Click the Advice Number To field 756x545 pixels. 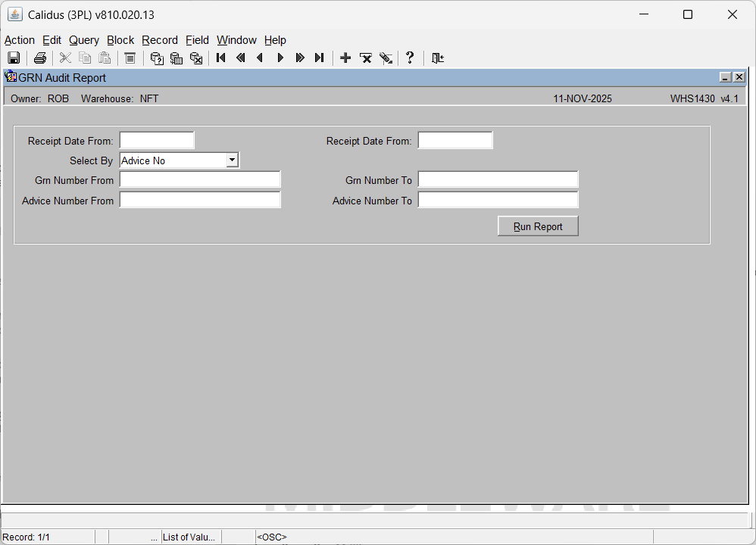coord(498,201)
